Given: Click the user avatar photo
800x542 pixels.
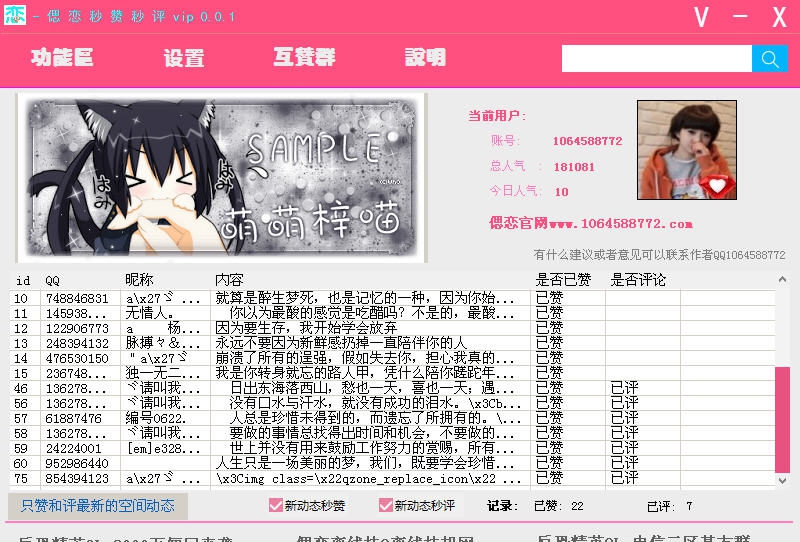Looking at the screenshot, I should click(x=687, y=150).
